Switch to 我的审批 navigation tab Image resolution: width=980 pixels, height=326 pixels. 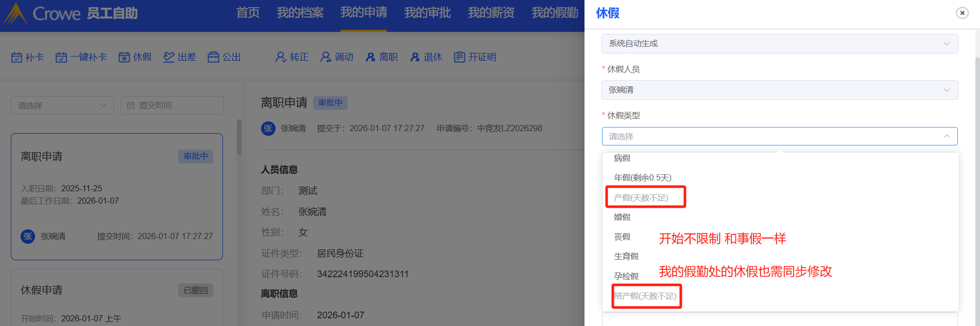click(427, 13)
